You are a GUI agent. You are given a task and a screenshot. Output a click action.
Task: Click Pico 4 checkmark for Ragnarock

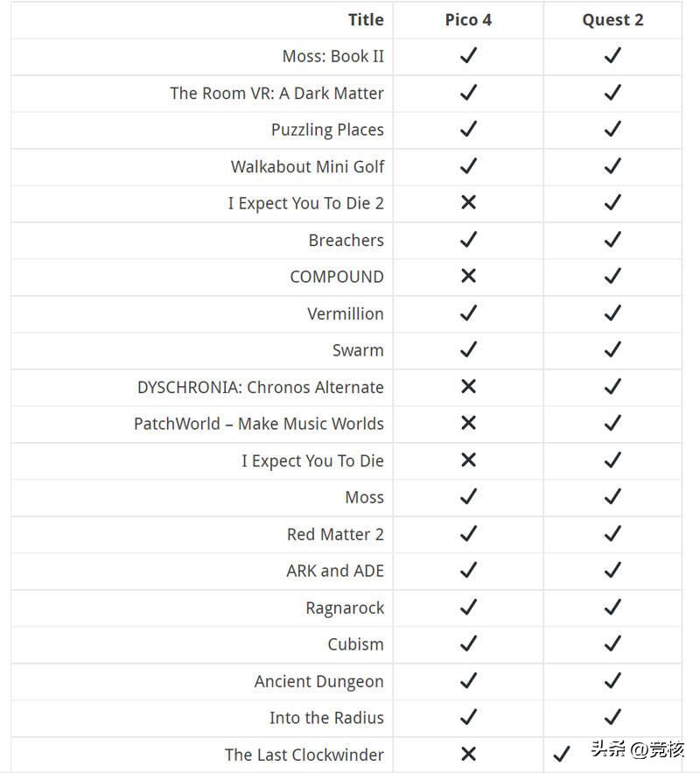[x=468, y=608]
